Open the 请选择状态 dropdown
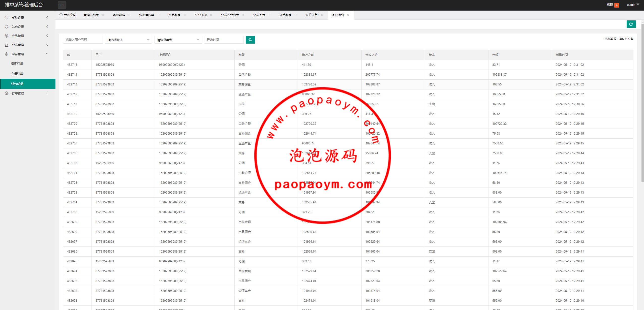This screenshot has width=644, height=310. [x=128, y=40]
